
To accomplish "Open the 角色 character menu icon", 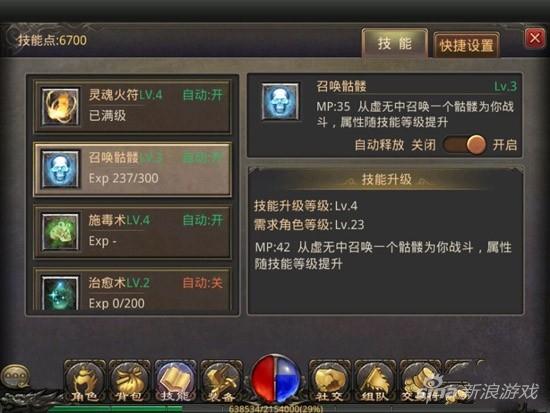I will (85, 382).
